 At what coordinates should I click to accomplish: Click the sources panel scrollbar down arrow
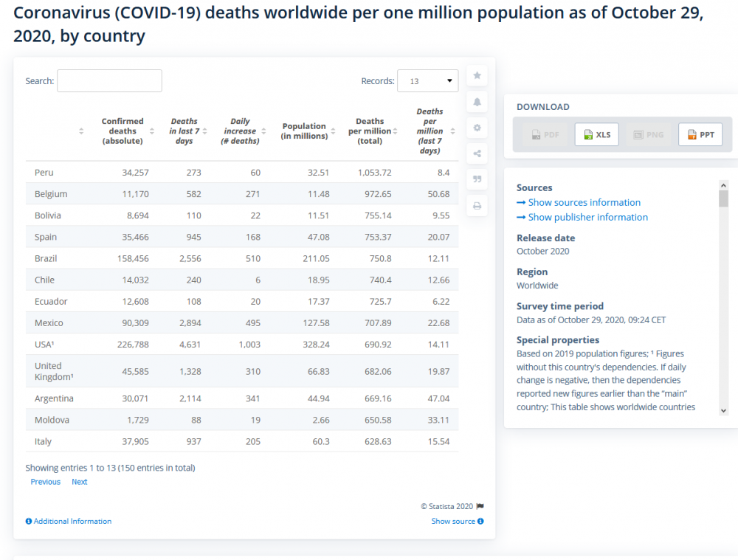(723, 410)
